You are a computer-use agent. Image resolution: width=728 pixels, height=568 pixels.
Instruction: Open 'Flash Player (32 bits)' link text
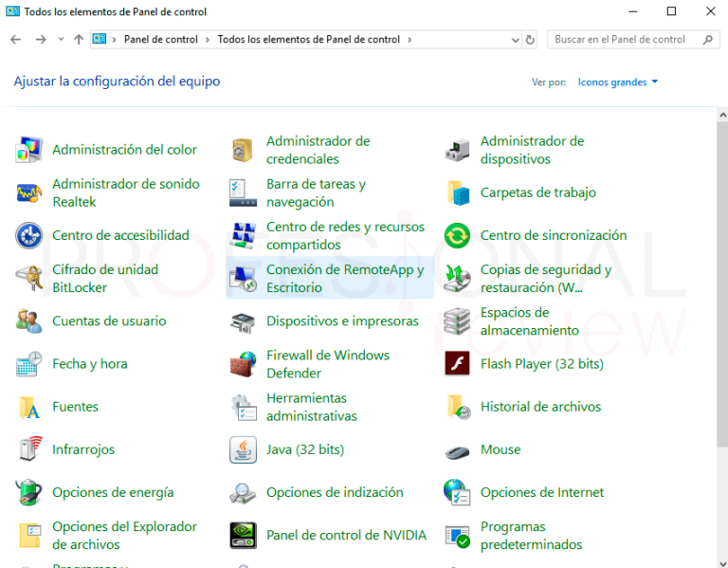click(x=542, y=363)
